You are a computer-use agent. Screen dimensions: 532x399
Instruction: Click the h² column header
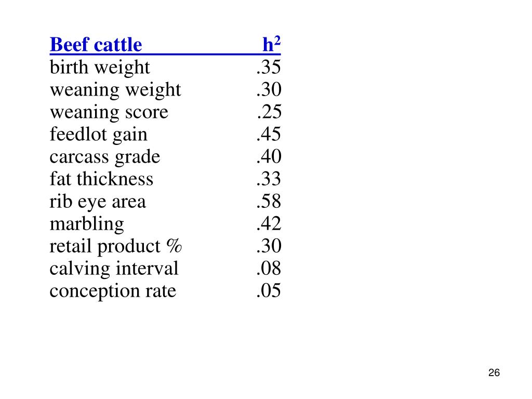(271, 44)
